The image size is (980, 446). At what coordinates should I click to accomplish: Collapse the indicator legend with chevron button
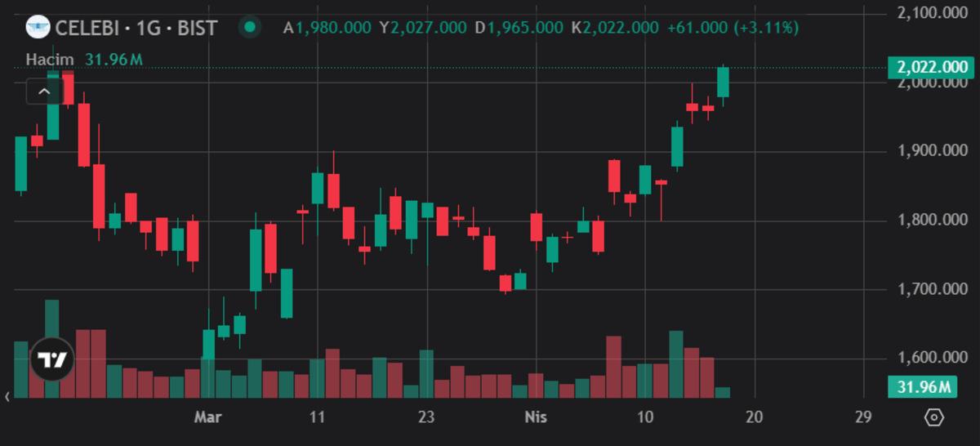point(44,91)
